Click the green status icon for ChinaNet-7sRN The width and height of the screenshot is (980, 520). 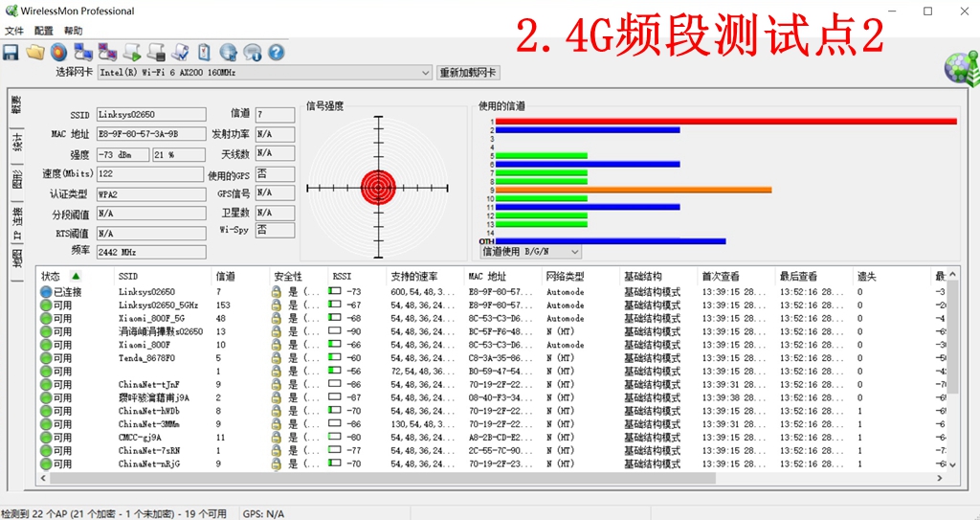[46, 450]
